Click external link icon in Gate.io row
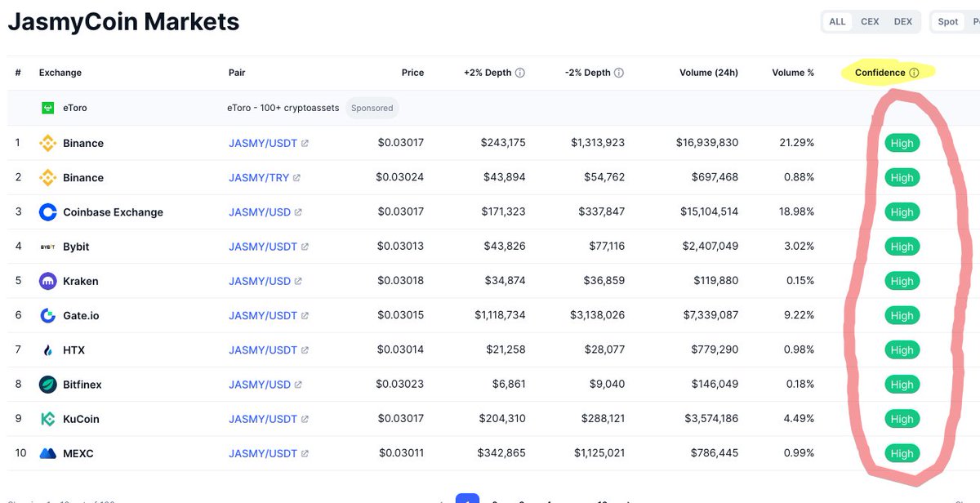This screenshot has width=980, height=503. (x=305, y=315)
